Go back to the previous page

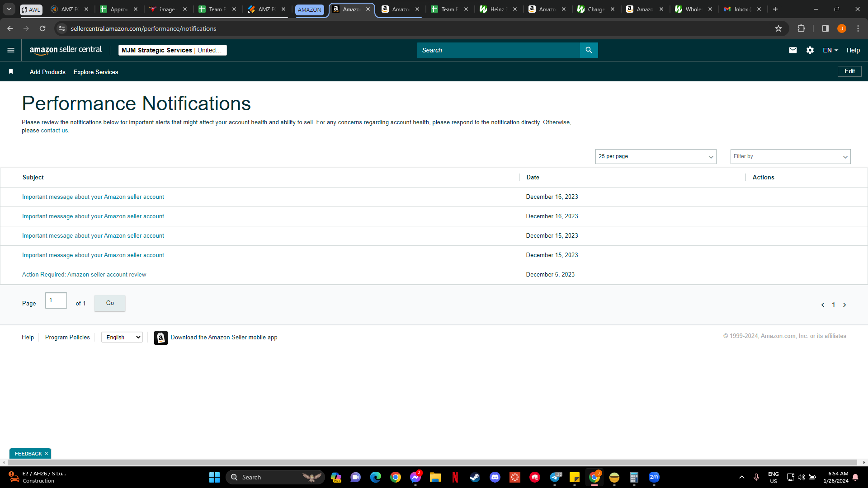point(10,28)
